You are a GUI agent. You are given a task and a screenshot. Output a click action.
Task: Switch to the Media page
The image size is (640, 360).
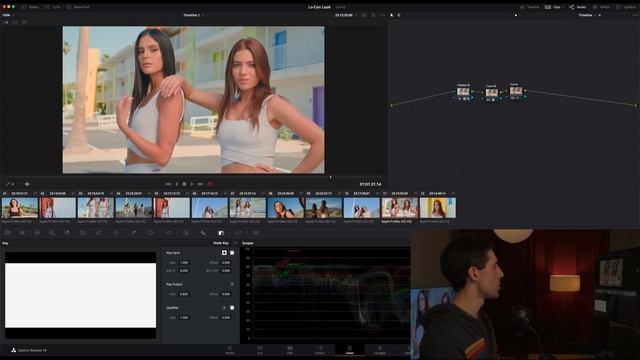230,350
